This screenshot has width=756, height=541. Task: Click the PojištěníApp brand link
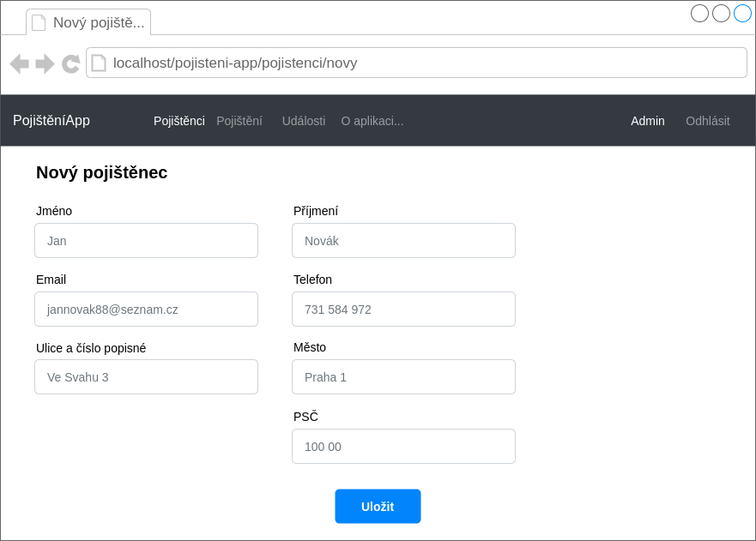(x=51, y=121)
